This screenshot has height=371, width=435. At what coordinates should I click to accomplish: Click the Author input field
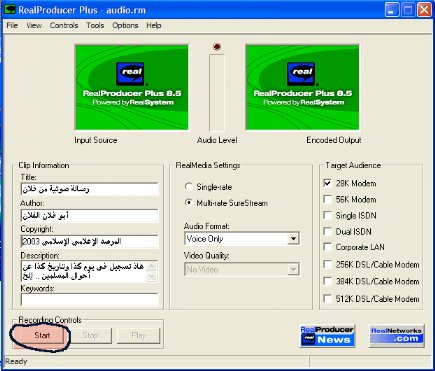(89, 215)
